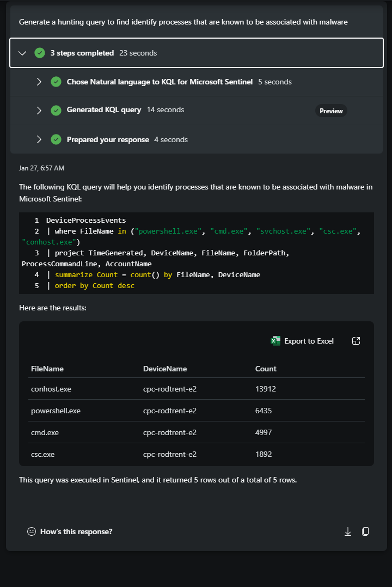Select the powershell.exe cell
The height and width of the screenshot is (587, 392).
56,411
